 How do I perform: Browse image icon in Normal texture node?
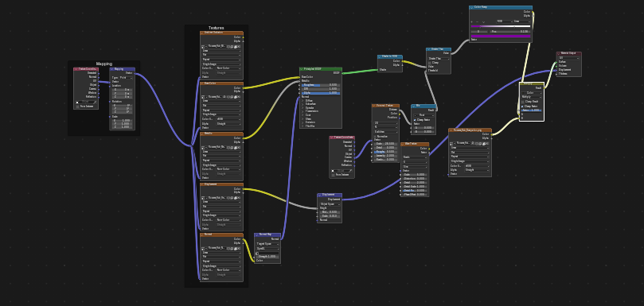(x=203, y=248)
